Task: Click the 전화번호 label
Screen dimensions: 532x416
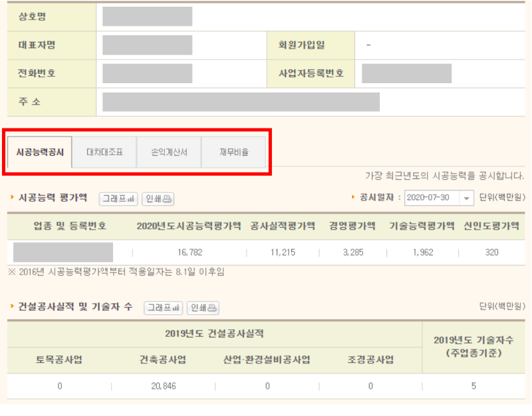Action: point(37,73)
